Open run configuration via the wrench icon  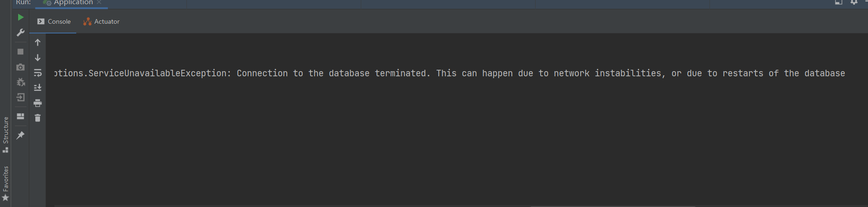tap(20, 33)
